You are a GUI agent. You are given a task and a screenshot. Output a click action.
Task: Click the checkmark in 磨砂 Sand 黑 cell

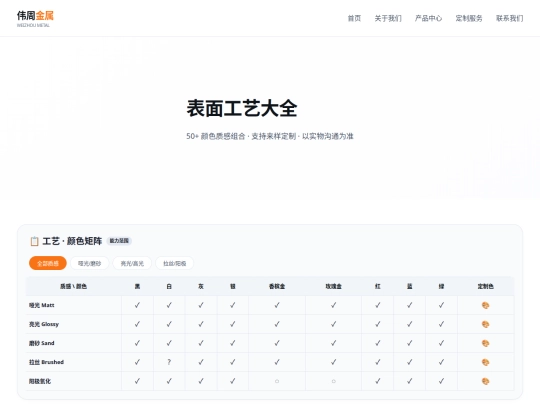coord(137,343)
